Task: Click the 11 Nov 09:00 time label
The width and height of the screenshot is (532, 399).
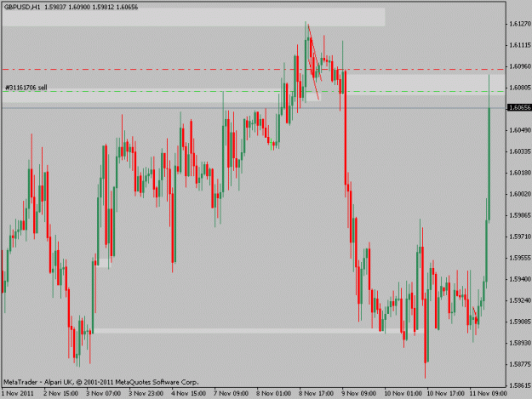Action: click(489, 394)
